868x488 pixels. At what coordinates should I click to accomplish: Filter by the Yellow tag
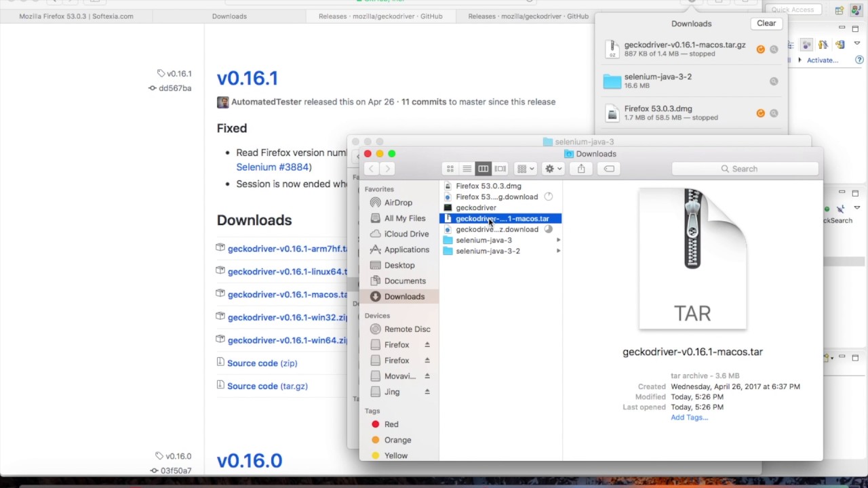tap(396, 455)
